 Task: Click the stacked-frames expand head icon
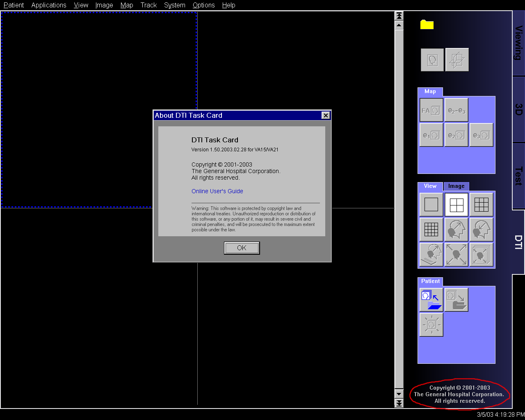pyautogui.click(x=481, y=254)
